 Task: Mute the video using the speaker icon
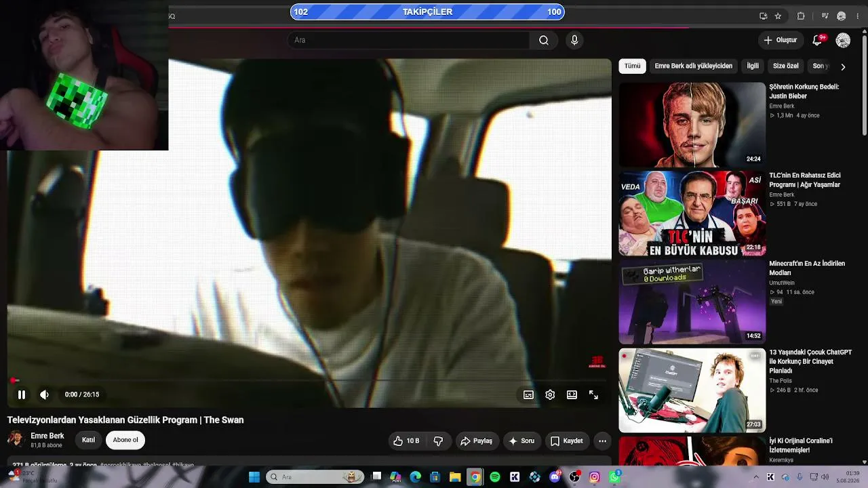[44, 394]
